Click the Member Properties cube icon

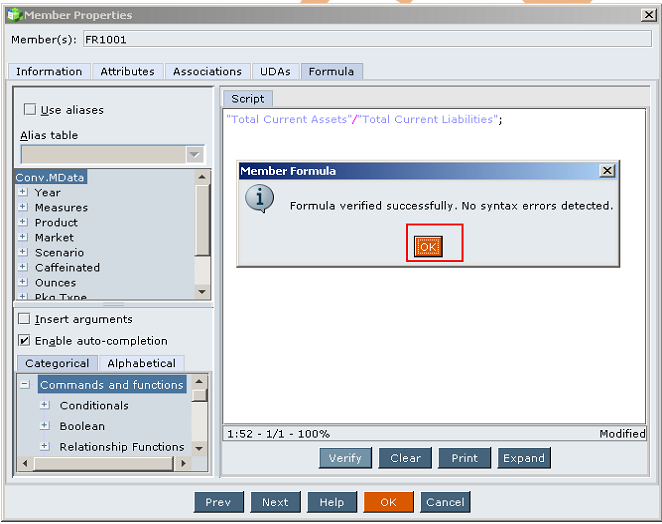[14, 15]
